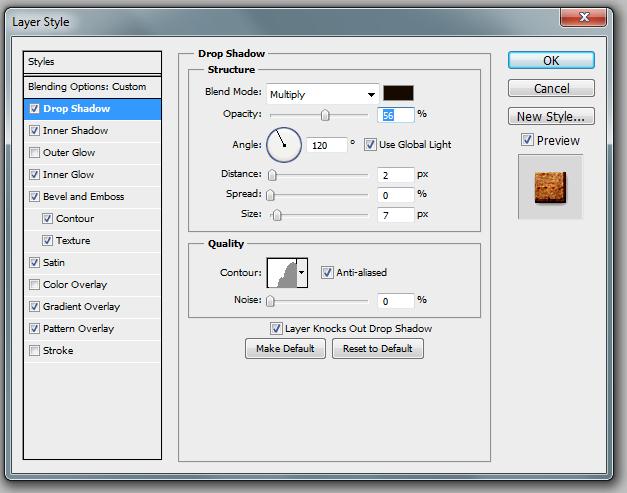Expand the contour picker dropdown arrow
627x493 pixels.
(302, 272)
